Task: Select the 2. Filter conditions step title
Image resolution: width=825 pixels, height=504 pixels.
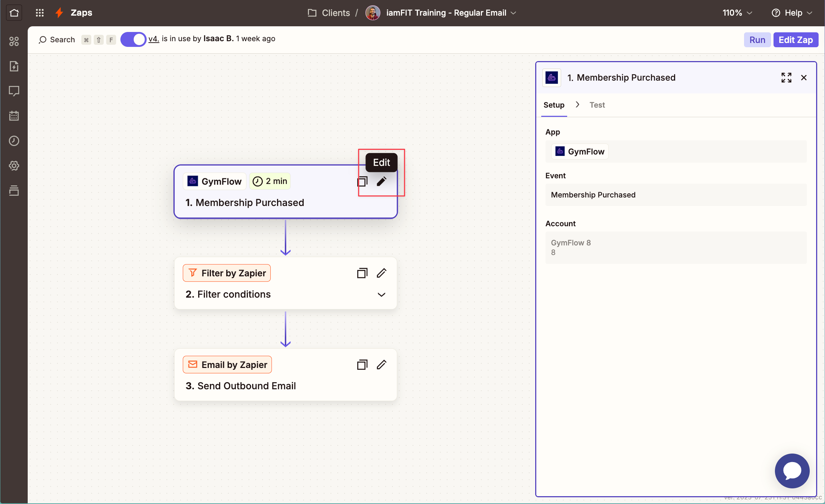Action: (x=228, y=294)
